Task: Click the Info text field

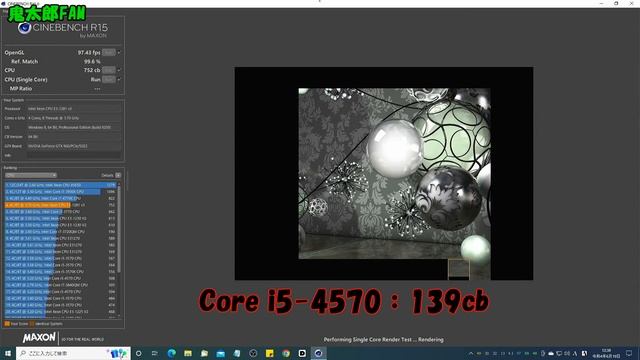Action: 74,155
